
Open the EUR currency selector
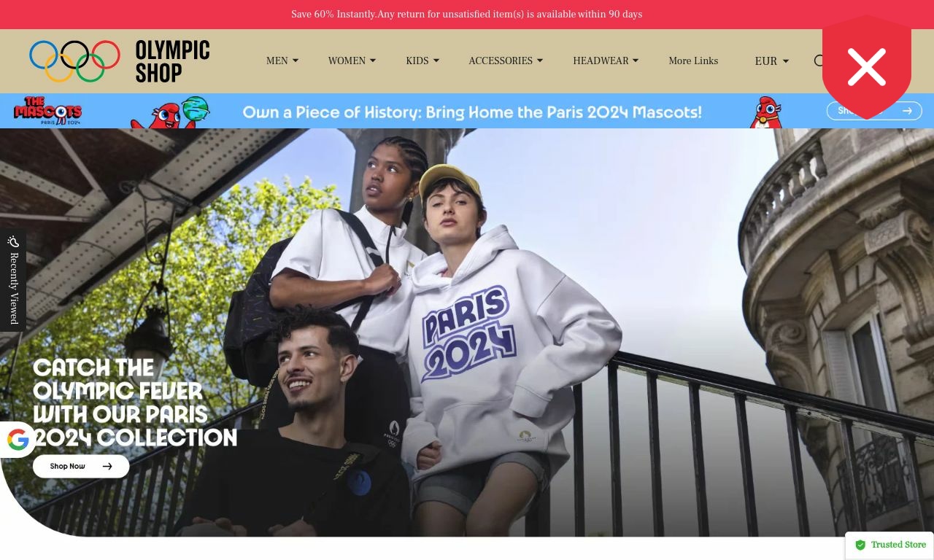pyautogui.click(x=771, y=61)
